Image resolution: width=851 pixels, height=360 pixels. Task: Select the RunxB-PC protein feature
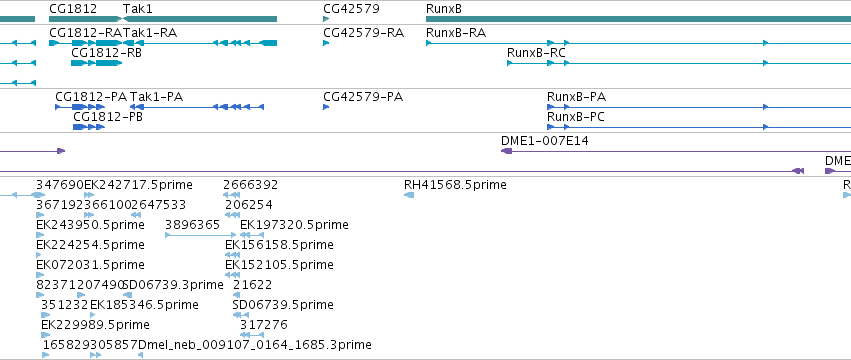pos(699,127)
